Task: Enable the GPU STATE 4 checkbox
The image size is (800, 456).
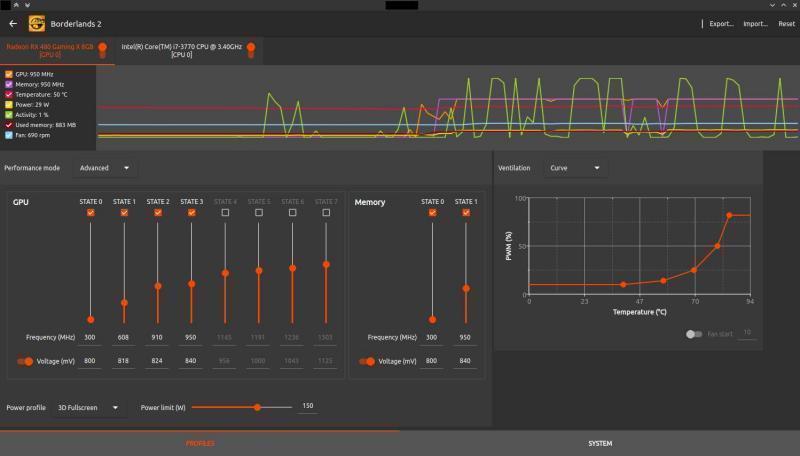Action: point(225,213)
